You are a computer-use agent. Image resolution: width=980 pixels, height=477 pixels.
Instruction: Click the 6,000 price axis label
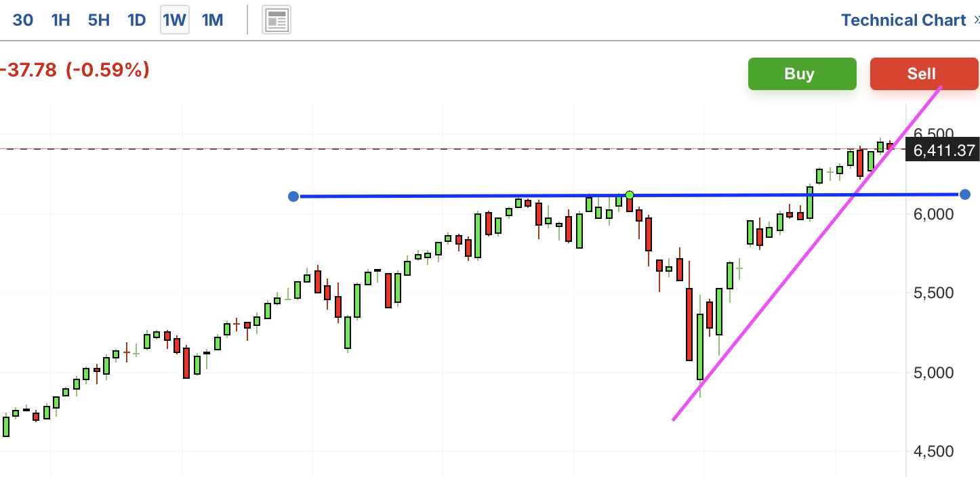(935, 214)
